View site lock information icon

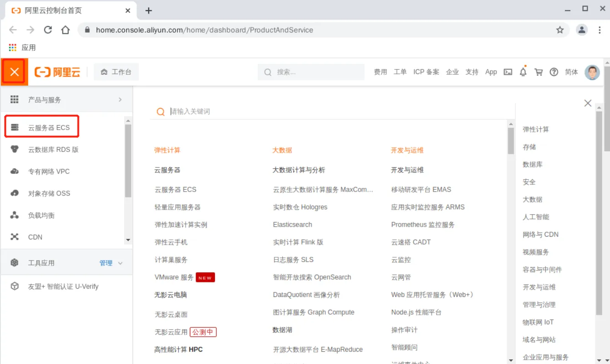point(87,30)
